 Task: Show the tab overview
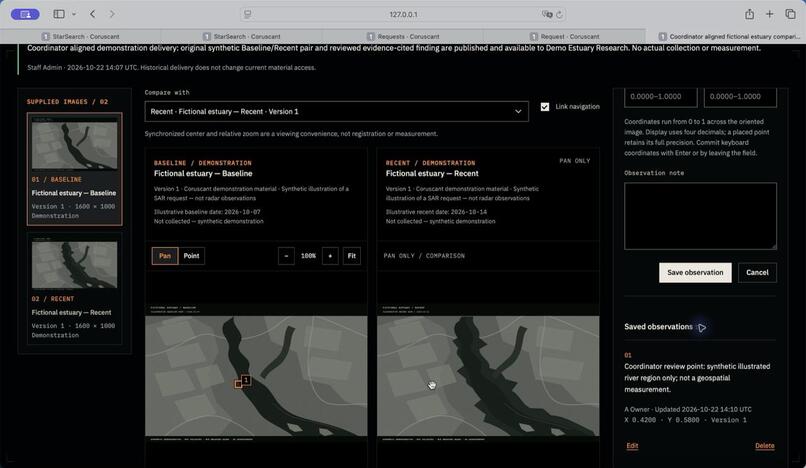(790, 14)
